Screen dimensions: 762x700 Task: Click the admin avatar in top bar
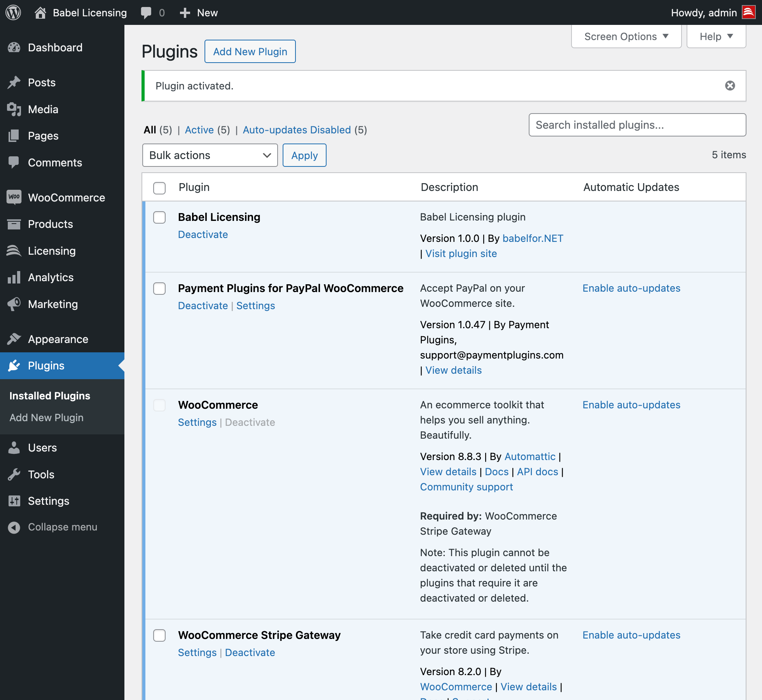point(748,12)
